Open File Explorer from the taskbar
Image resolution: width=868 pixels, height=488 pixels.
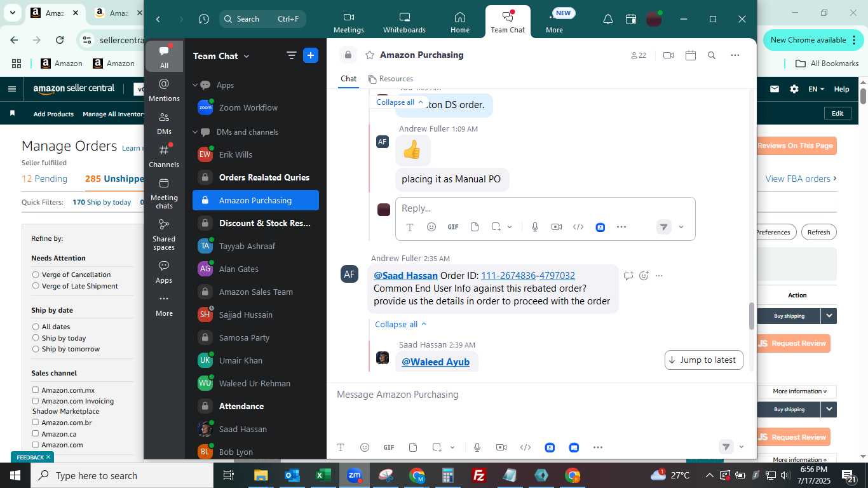261,475
